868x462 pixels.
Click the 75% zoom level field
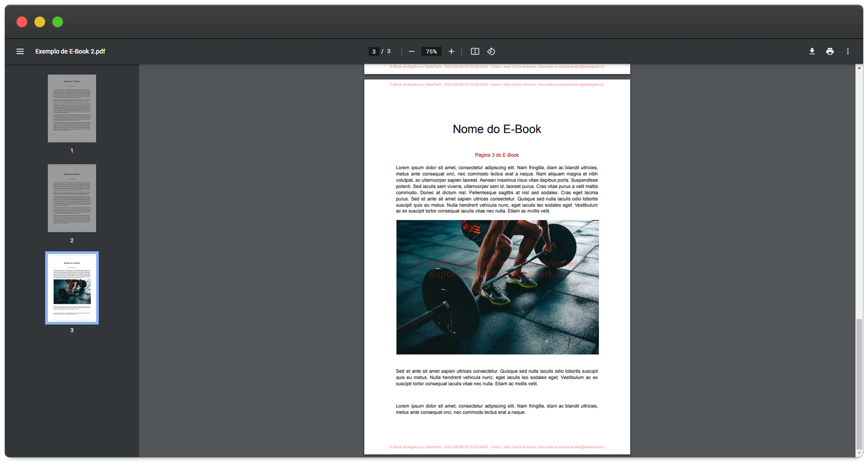pos(431,52)
